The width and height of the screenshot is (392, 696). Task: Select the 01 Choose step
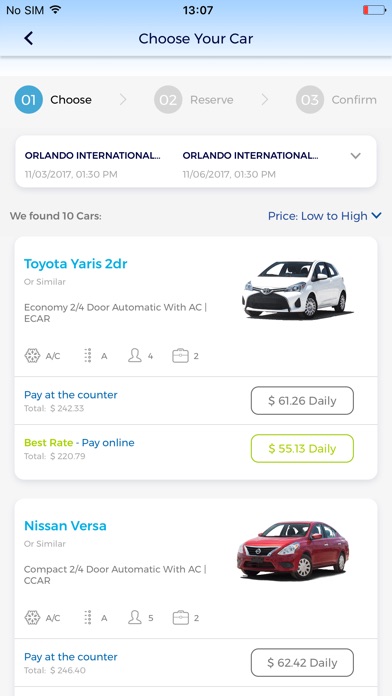coord(53,100)
